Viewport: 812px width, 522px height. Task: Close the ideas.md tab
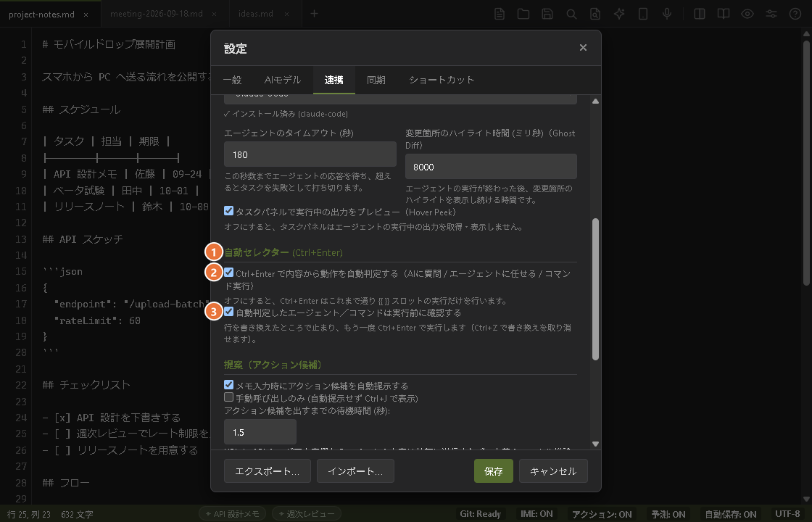point(286,14)
